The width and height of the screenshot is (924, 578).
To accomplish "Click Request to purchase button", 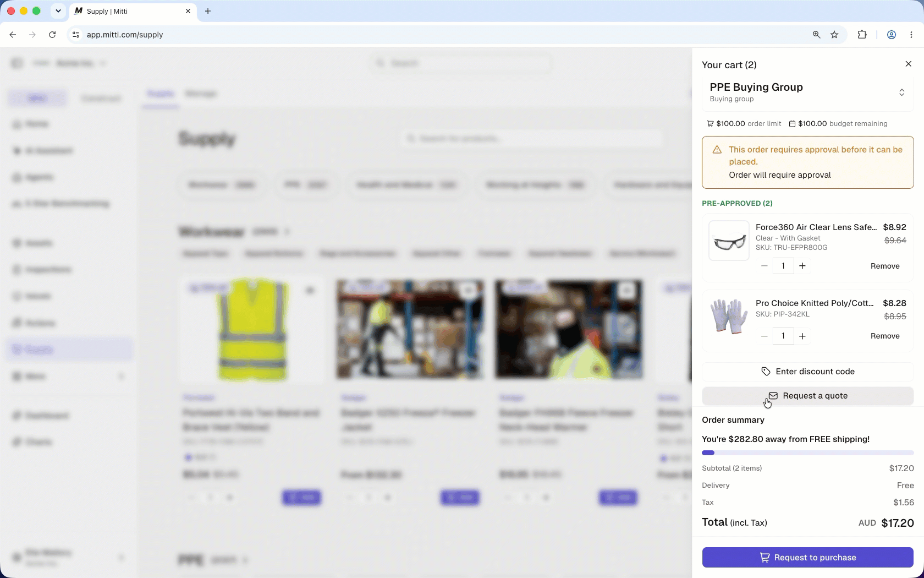I will pos(807,557).
